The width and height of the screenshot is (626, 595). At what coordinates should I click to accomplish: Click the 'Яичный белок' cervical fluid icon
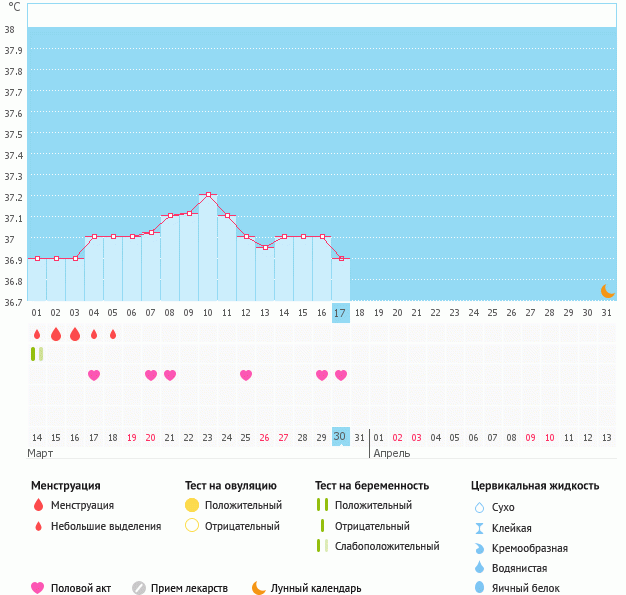click(479, 588)
